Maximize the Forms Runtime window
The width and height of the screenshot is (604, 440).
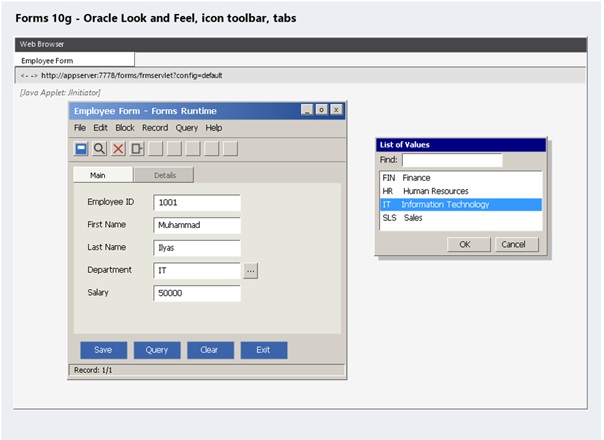[321, 110]
